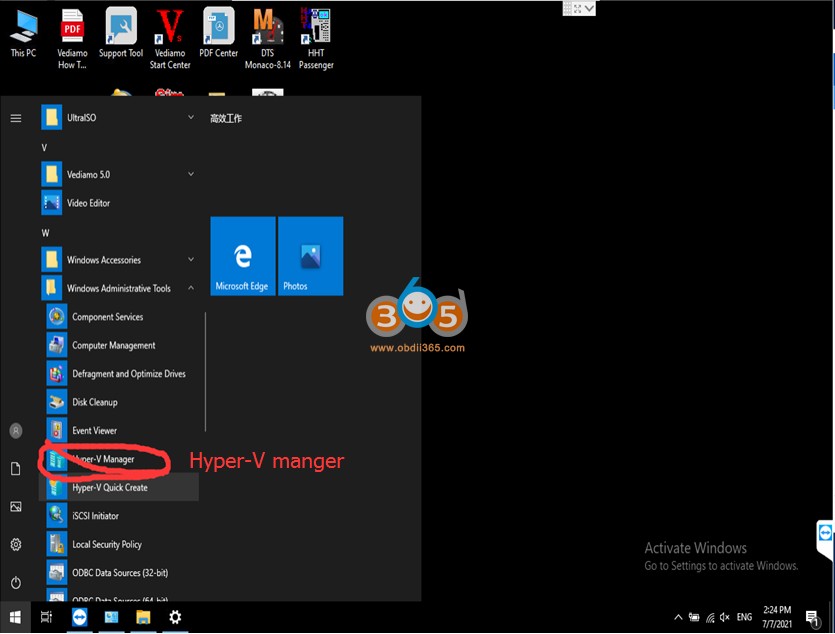This screenshot has width=835, height=634.
Task: Open Vediamo How To PDF shortcut
Action: [72, 39]
